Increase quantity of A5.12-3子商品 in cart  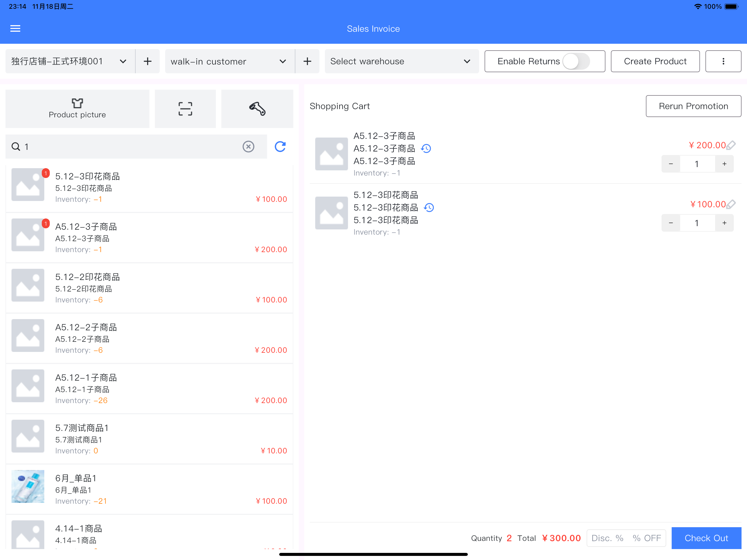[724, 164]
